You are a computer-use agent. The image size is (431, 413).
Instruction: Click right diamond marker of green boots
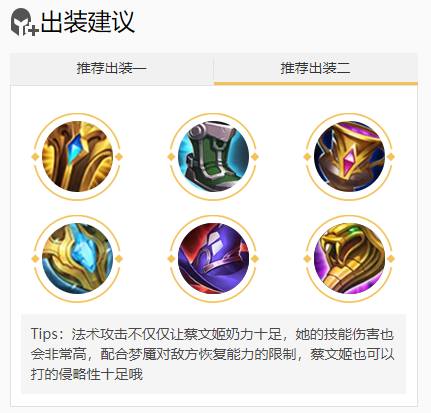[255, 157]
